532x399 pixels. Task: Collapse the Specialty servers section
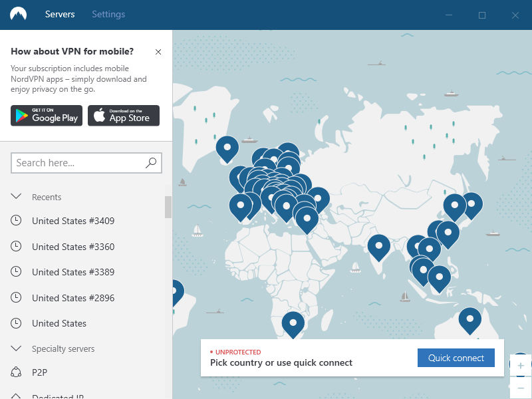click(17, 348)
